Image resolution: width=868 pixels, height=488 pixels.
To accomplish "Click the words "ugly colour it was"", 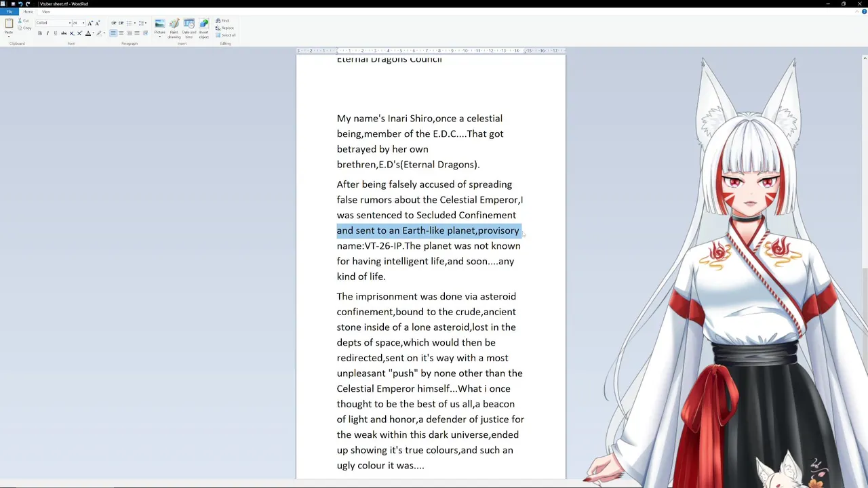I will click(374, 466).
